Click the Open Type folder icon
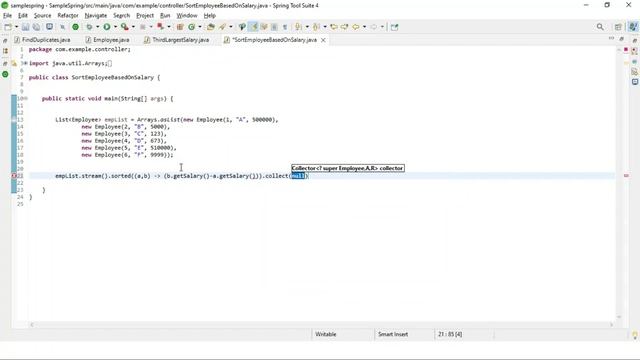 point(211,27)
